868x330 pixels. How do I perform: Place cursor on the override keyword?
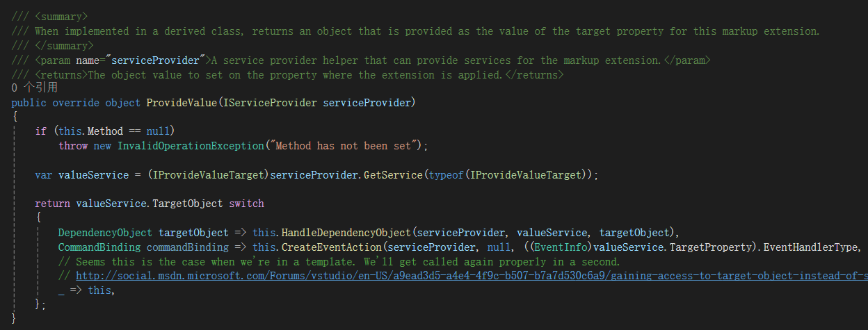(x=76, y=103)
